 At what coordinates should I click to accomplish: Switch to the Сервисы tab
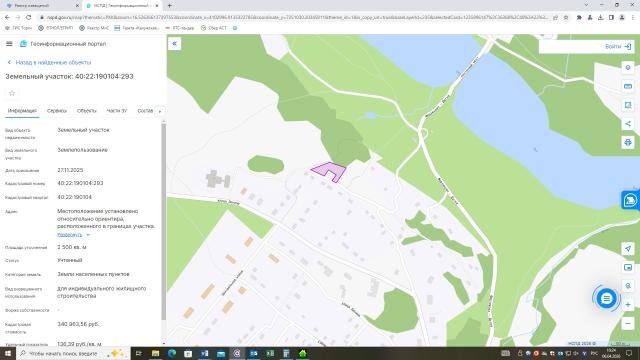click(57, 111)
